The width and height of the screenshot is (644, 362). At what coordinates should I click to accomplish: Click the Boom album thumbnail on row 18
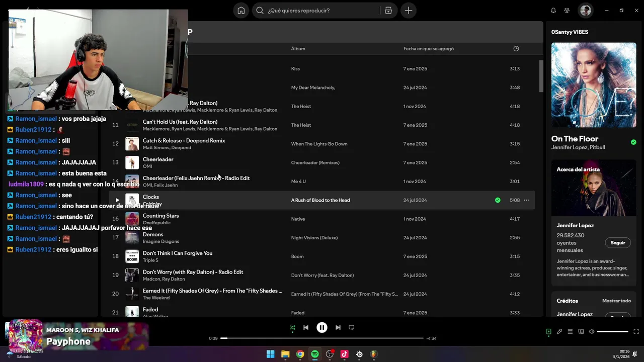pos(132,256)
